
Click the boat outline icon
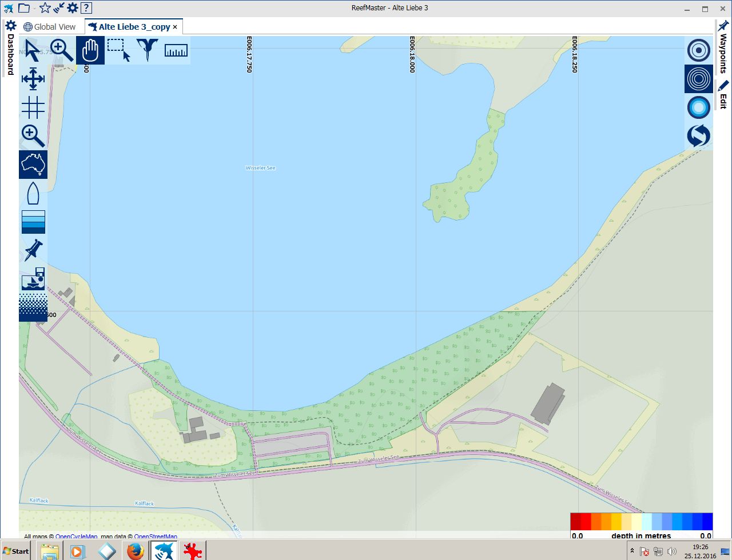pos(33,193)
